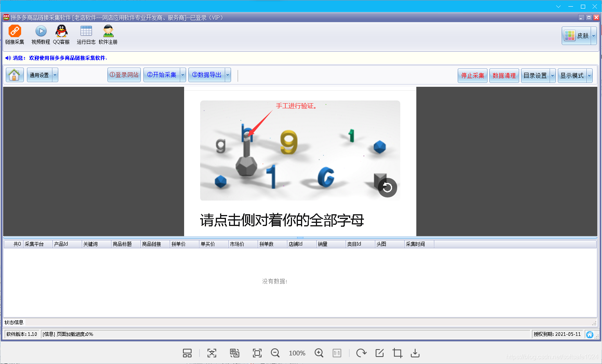Click 销量 column header
602x364 pixels.
(331, 244)
